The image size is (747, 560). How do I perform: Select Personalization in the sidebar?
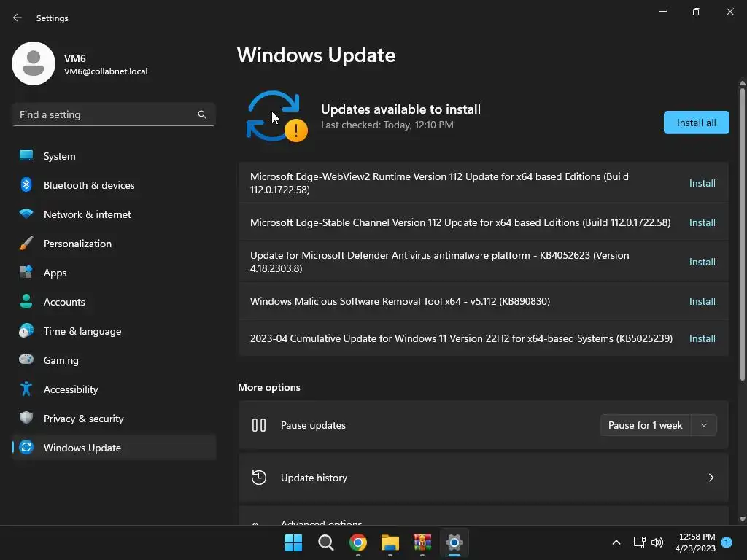pos(114,244)
